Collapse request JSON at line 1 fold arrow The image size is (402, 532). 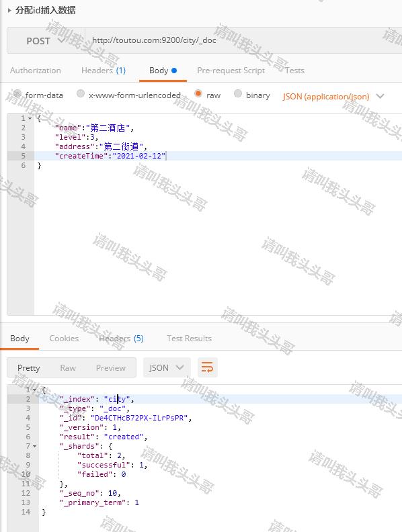30,118
